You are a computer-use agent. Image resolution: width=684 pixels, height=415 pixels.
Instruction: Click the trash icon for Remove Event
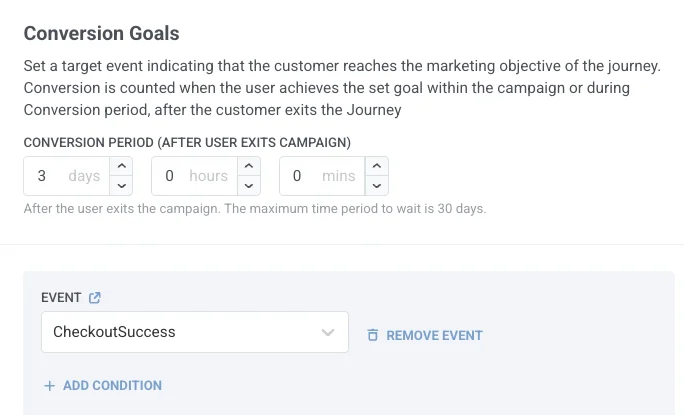click(x=373, y=335)
